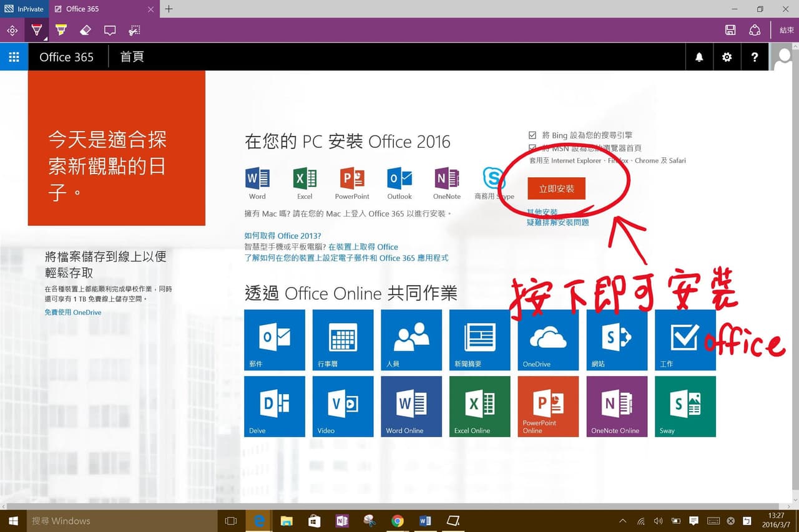Select the Office 365 browser tab

(104, 9)
